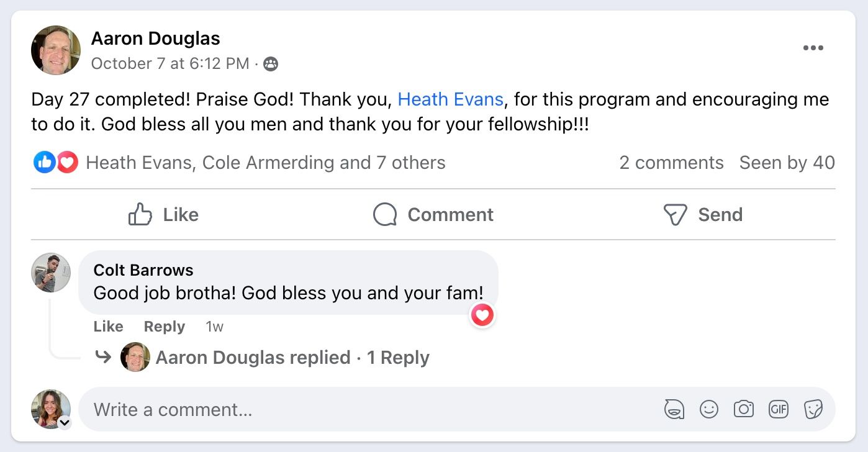Switch commenting profile via avatar arrow
Viewport: 868px width, 452px height.
(65, 423)
